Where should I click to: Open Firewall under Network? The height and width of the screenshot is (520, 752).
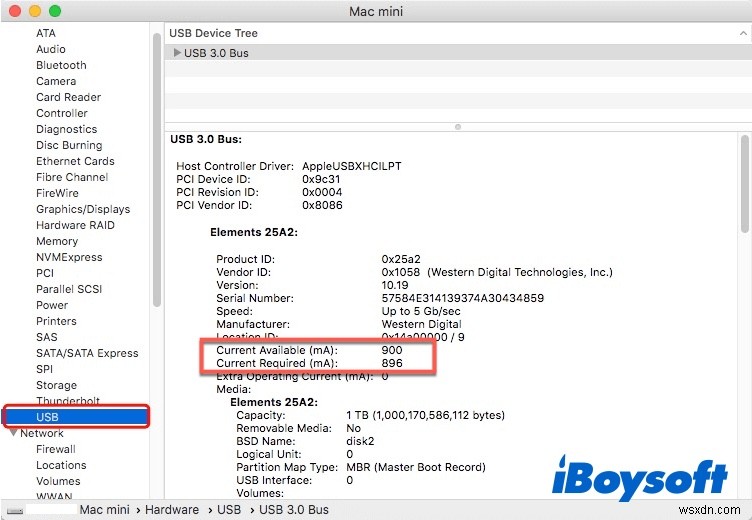click(56, 449)
